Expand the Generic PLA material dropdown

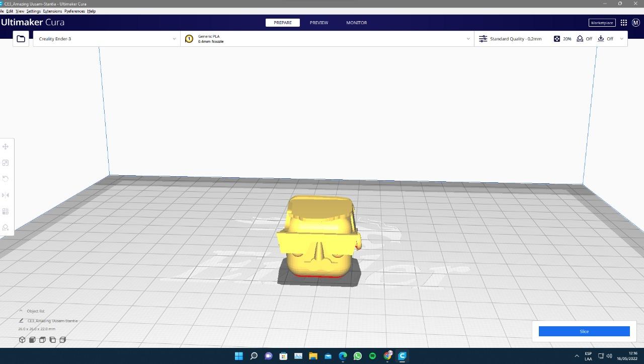point(468,39)
